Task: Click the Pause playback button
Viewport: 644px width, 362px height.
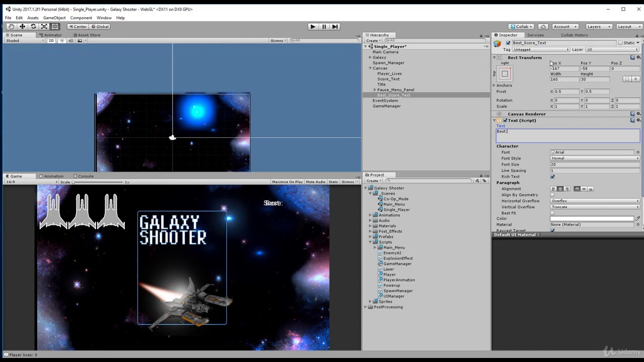Action: (x=324, y=27)
